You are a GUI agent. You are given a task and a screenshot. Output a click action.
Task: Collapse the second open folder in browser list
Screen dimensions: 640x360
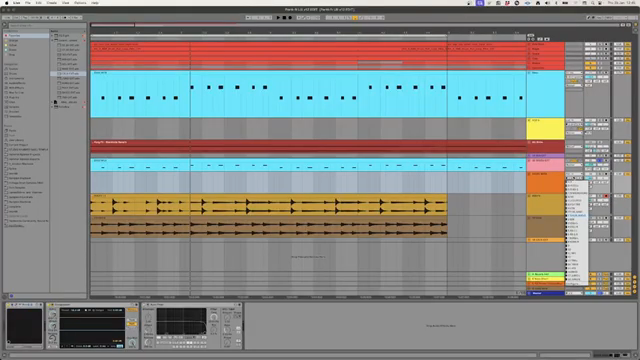click(52, 40)
